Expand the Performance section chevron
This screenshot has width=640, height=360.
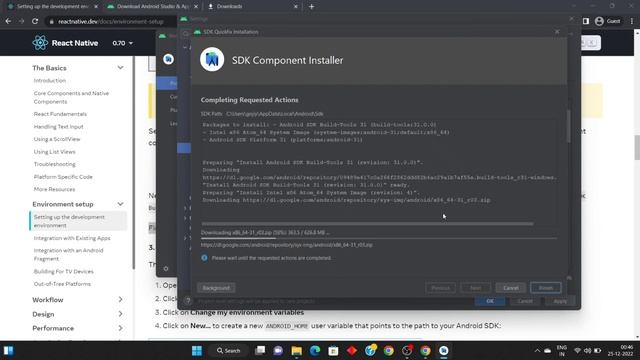click(x=120, y=328)
